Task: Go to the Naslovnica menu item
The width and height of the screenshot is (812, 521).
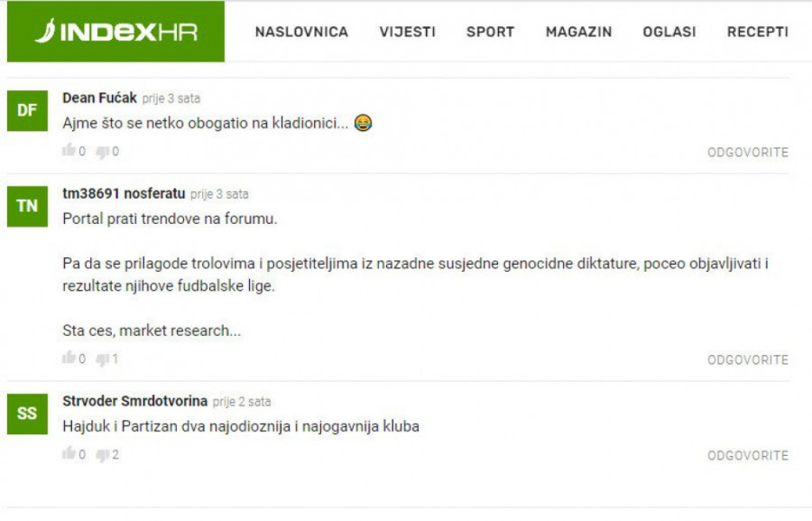Action: pos(301,33)
